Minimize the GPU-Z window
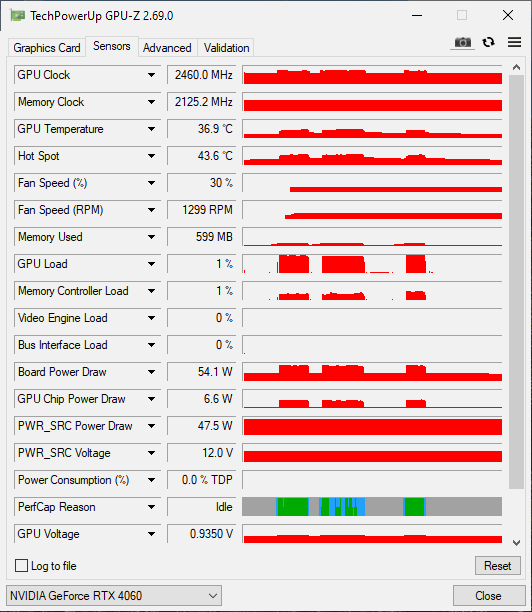Screen dimensions: 532x612 pos(417,16)
